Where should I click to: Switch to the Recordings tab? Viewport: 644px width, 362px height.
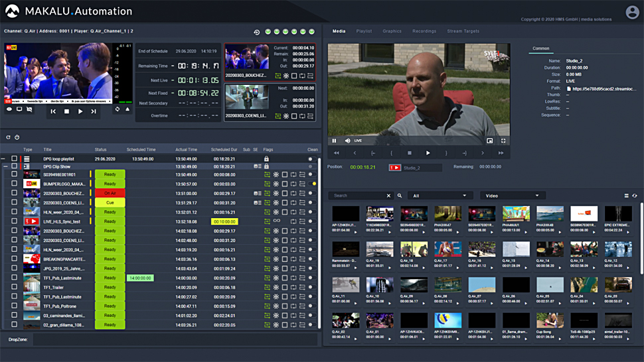coord(424,31)
